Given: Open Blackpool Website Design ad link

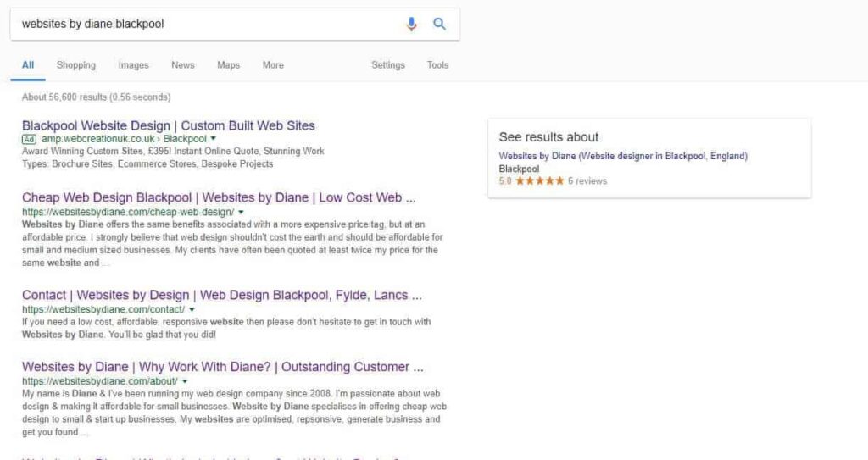Looking at the screenshot, I should pos(169,125).
